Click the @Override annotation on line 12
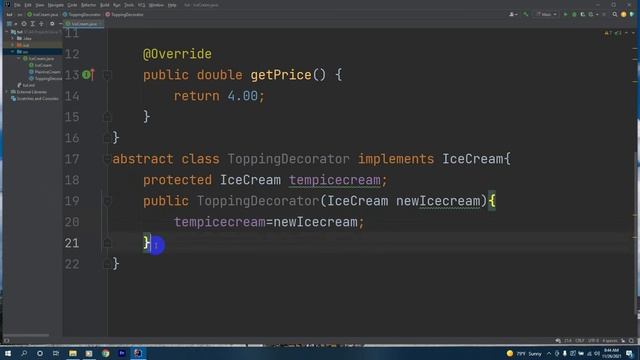The height and width of the screenshot is (360, 640). click(177, 54)
